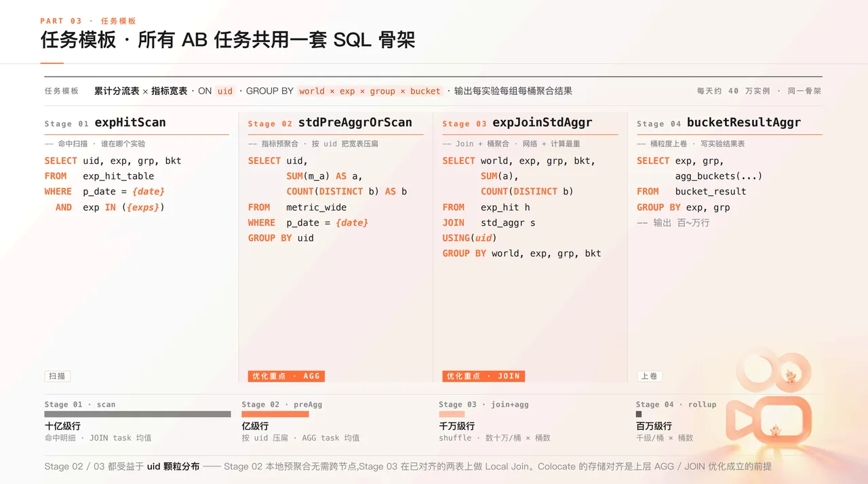Click the 扫描 tag badge

click(58, 376)
